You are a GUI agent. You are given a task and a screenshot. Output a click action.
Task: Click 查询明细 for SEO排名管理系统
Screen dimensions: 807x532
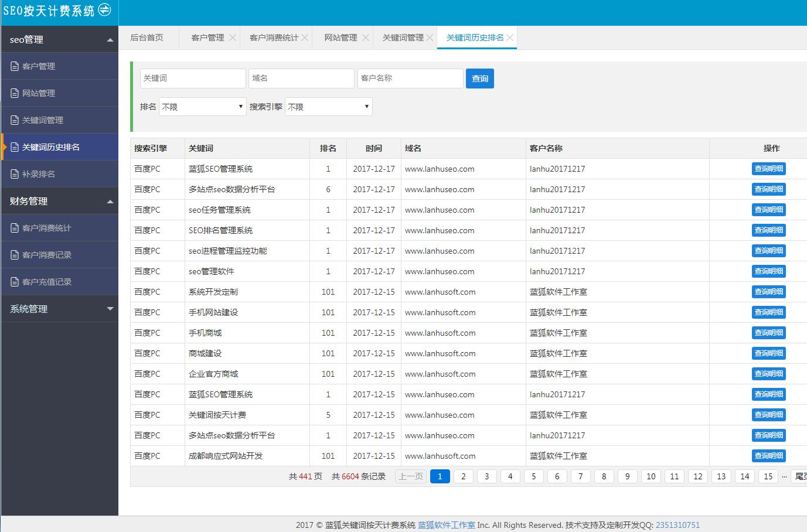(769, 230)
